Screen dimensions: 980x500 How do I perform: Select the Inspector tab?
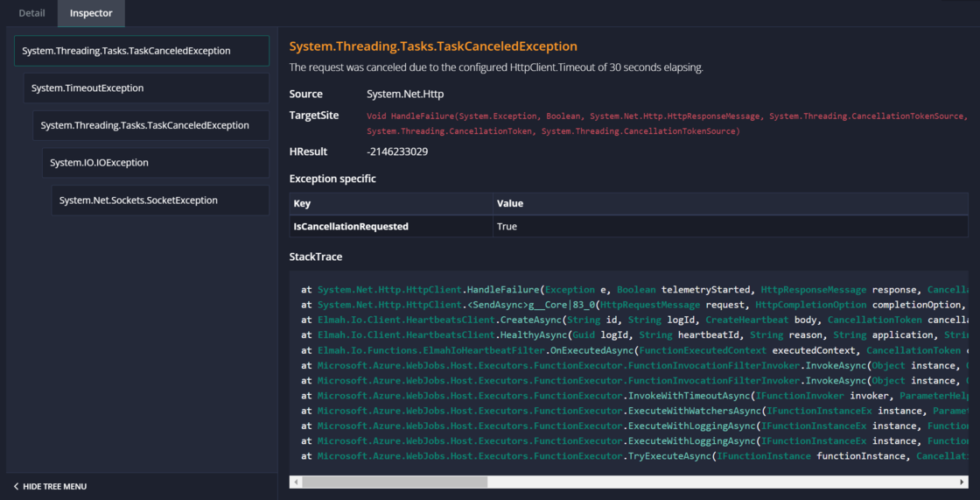(x=91, y=13)
